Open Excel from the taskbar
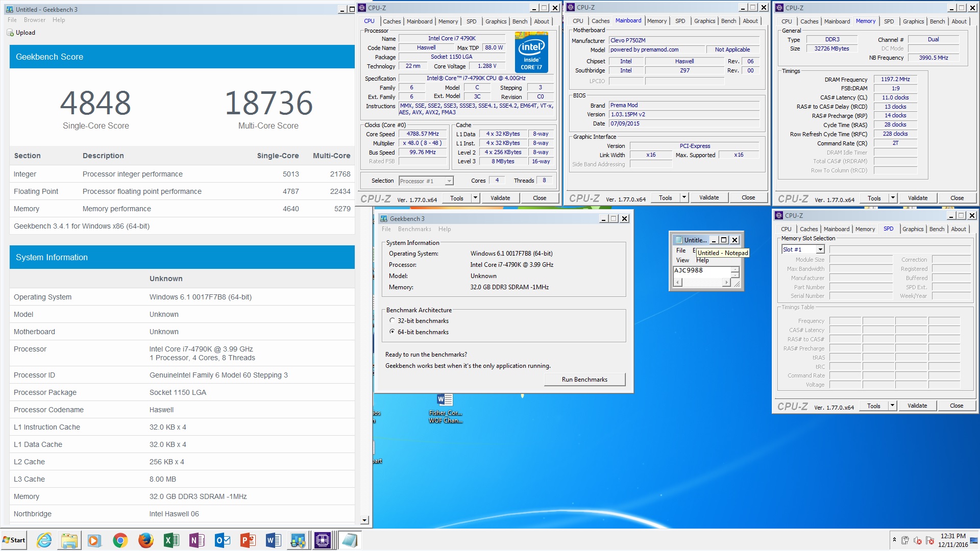The width and height of the screenshot is (980, 551). point(171,540)
